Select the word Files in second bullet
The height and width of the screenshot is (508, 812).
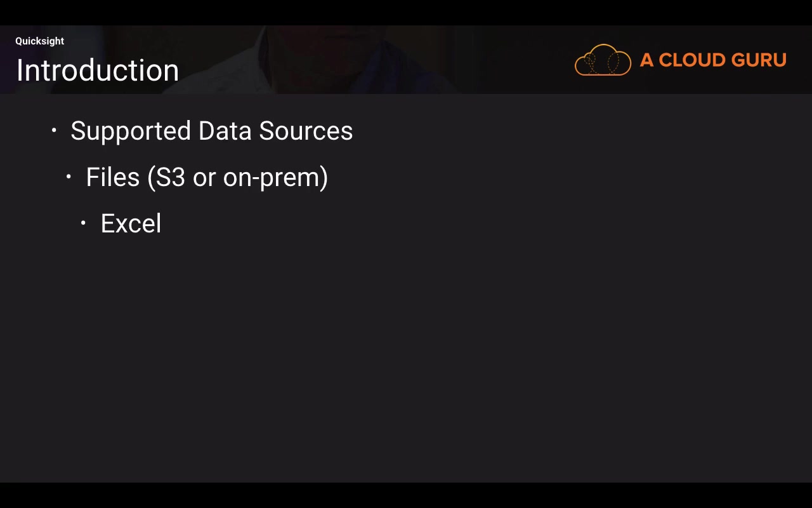click(x=112, y=177)
